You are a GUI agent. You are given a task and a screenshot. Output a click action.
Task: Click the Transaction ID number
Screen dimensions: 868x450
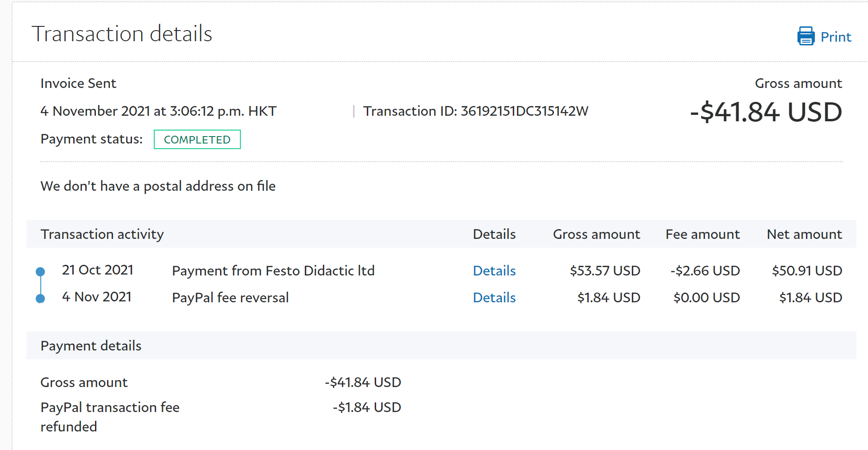click(x=524, y=111)
